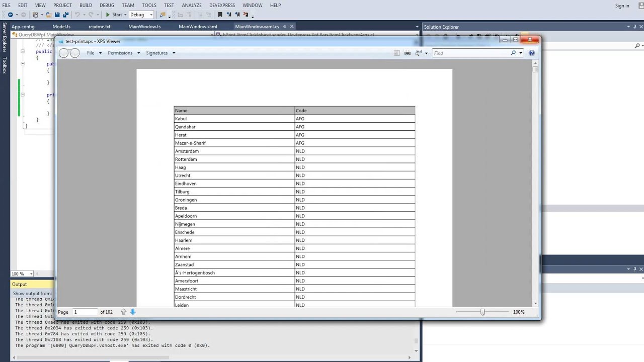Pin the Solution Explorer panel
This screenshot has height=362, width=644.
(x=635, y=27)
